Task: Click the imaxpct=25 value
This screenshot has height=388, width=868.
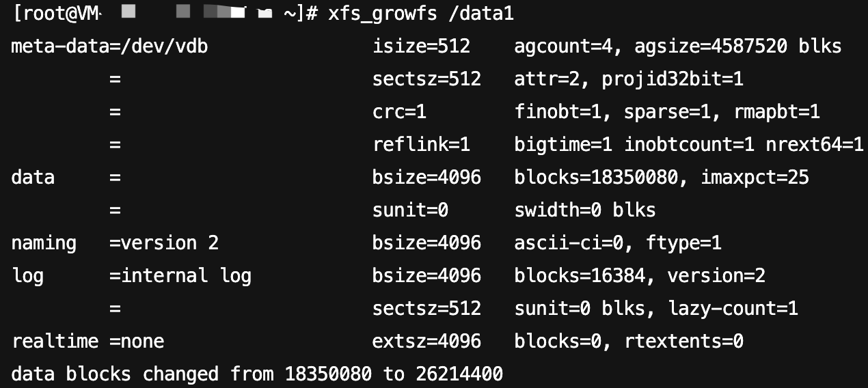Action: point(755,178)
